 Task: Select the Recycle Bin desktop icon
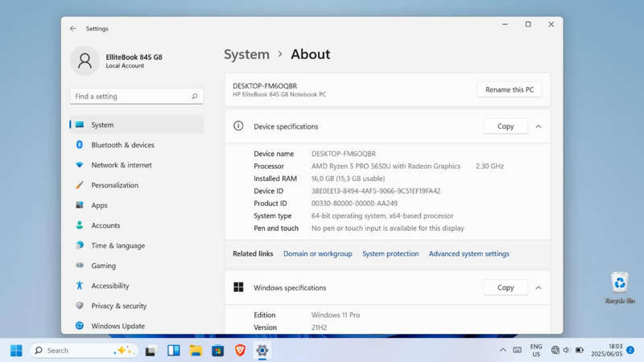tap(620, 288)
